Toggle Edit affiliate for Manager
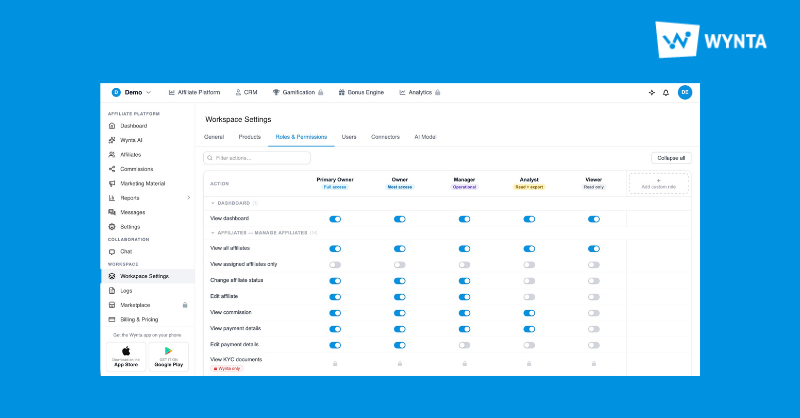 coord(464,297)
